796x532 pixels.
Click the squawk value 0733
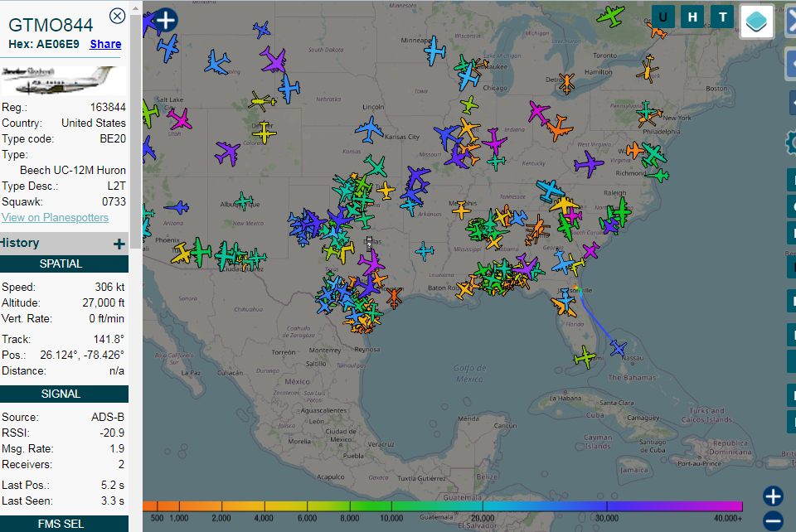(x=114, y=202)
